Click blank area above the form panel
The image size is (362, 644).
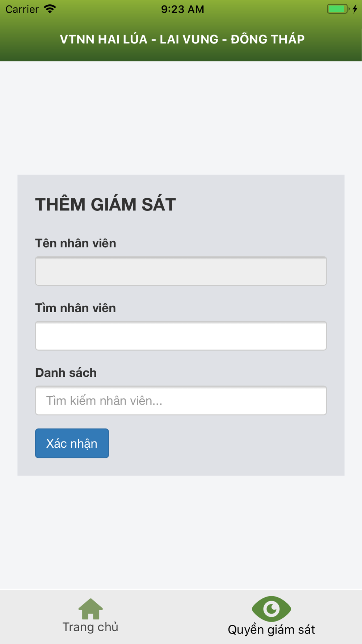click(181, 118)
